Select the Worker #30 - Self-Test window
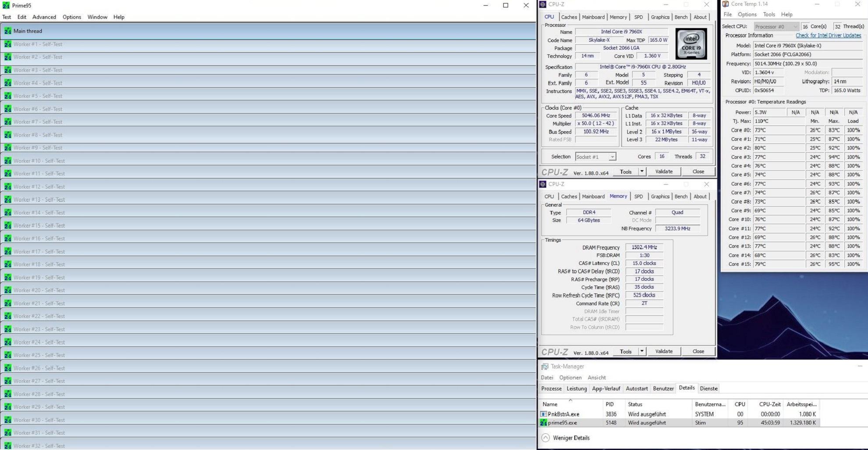This screenshot has width=868, height=450. pyautogui.click(x=268, y=420)
